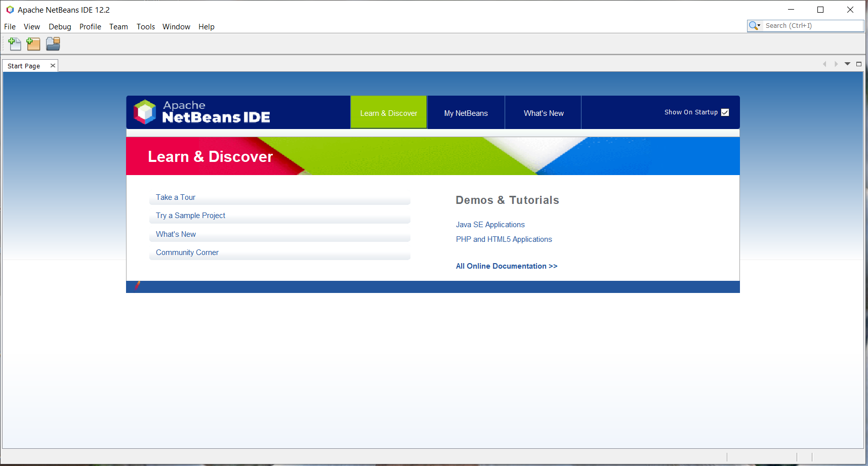The width and height of the screenshot is (868, 466).
Task: Click the New File toolbar icon
Action: click(x=15, y=45)
